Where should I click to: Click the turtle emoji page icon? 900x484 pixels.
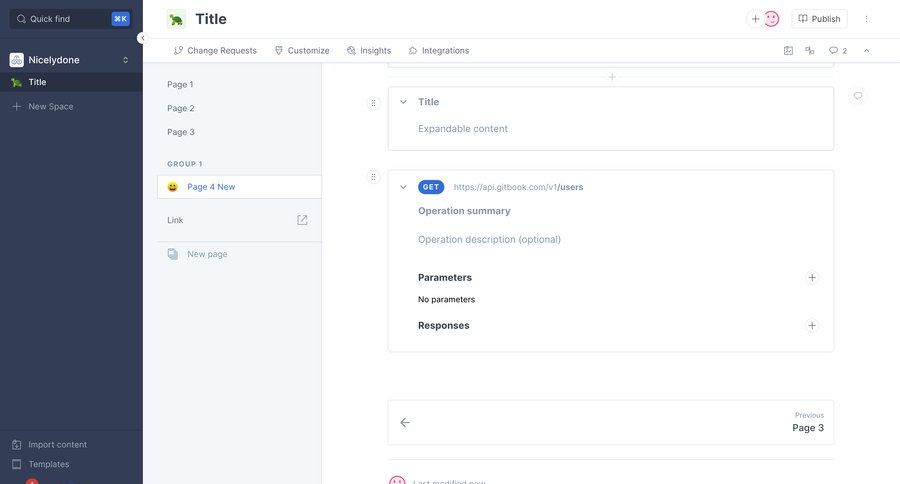(x=176, y=19)
